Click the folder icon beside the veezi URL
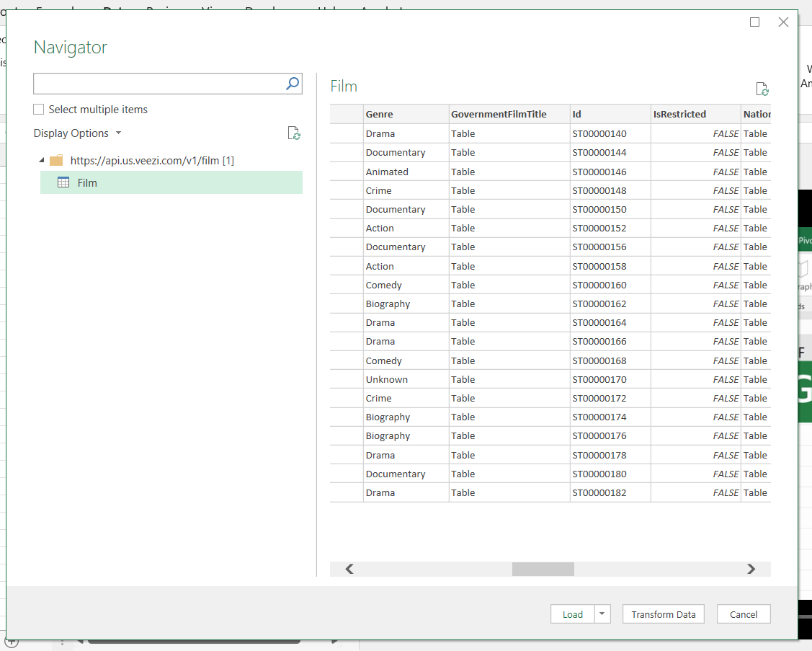The image size is (812, 651). pyautogui.click(x=55, y=160)
